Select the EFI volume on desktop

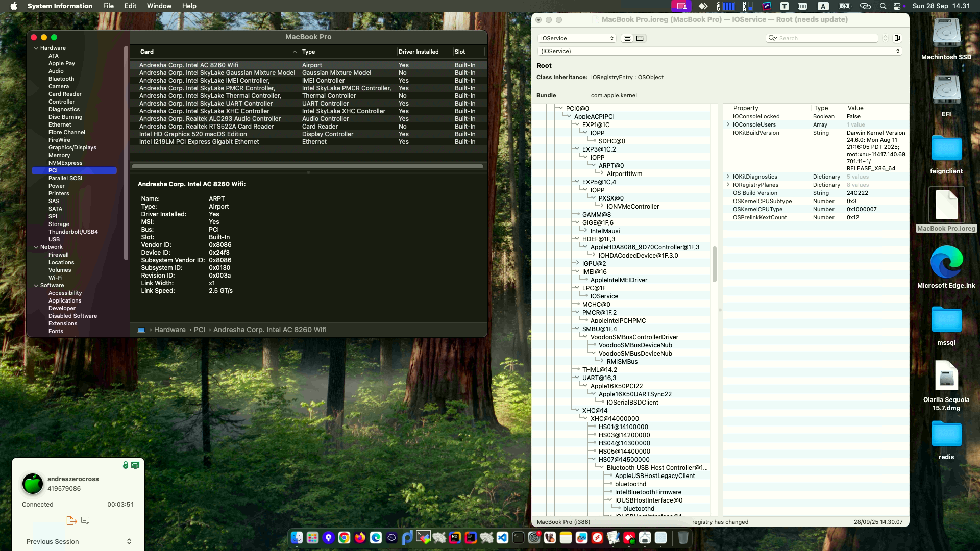946,96
